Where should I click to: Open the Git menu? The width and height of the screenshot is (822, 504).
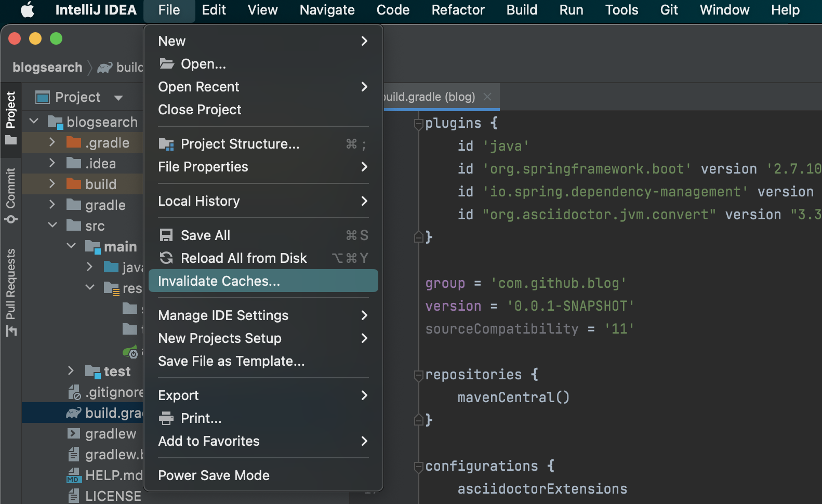click(x=669, y=10)
